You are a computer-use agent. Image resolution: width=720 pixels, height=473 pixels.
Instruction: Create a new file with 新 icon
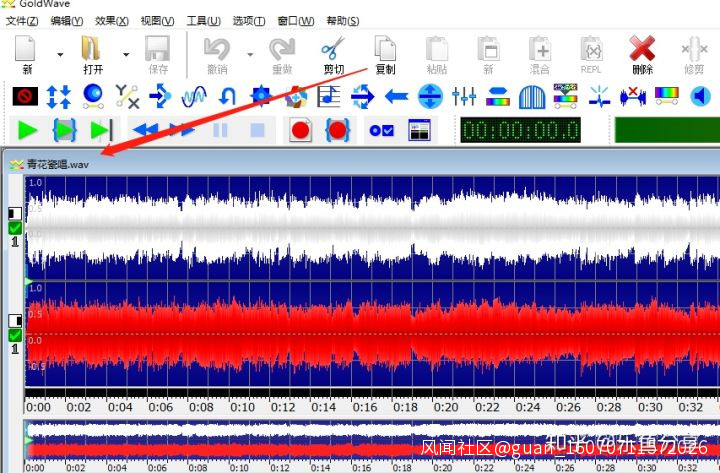[x=26, y=55]
